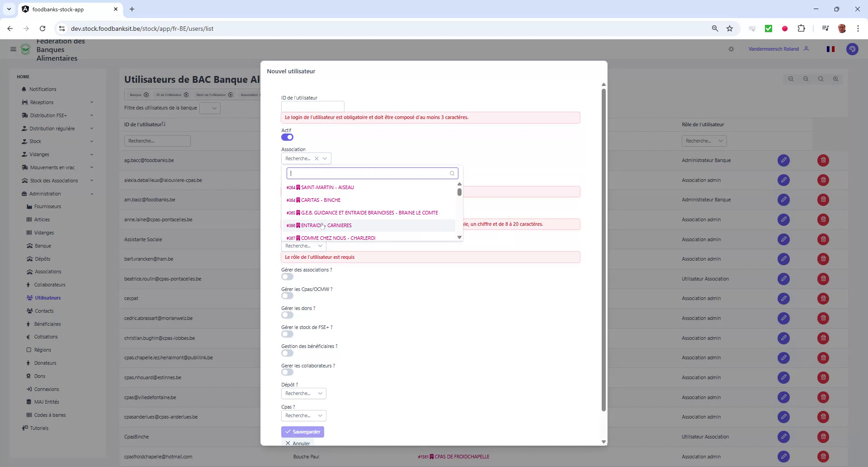The width and height of the screenshot is (868, 467).
Task: Open the hamburger navigation menu
Action: click(13, 49)
